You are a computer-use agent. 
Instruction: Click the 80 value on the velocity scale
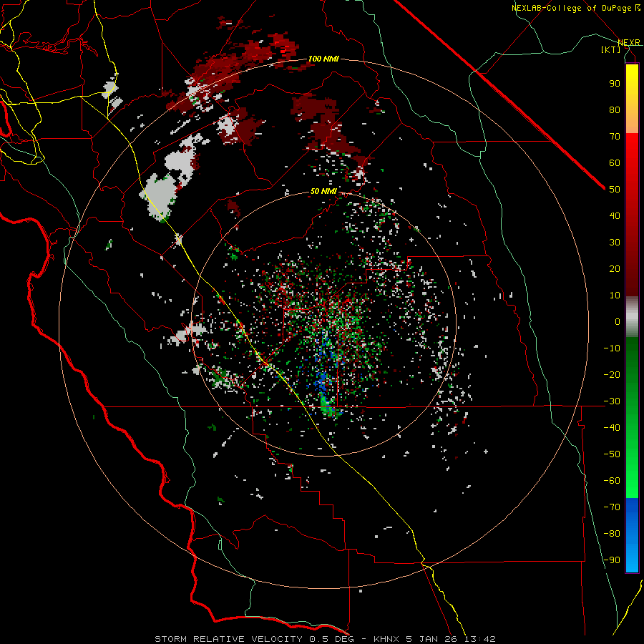tap(615, 109)
